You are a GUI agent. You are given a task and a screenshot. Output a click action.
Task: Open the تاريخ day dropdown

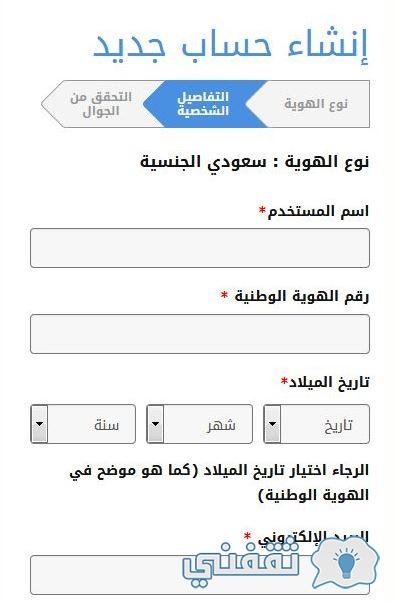pos(316,424)
